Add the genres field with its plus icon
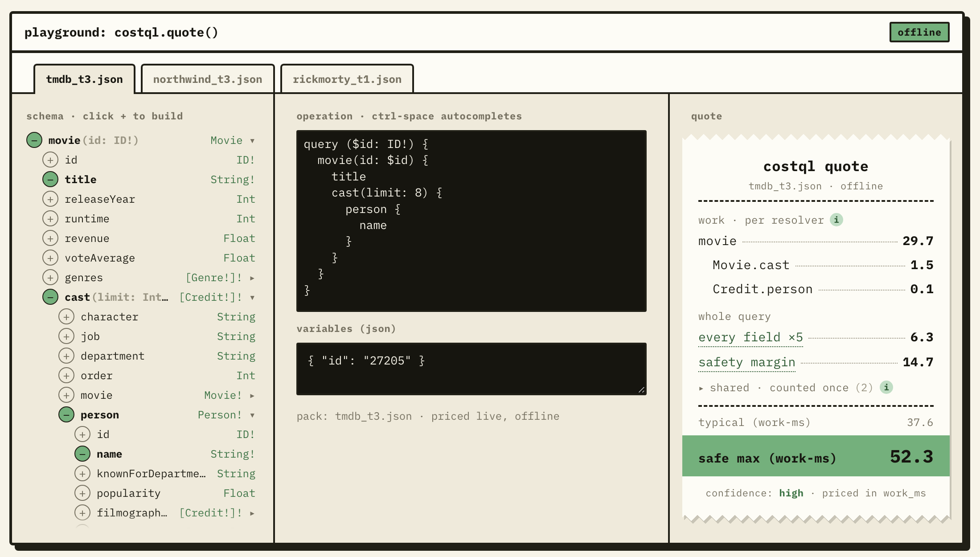 tap(50, 278)
